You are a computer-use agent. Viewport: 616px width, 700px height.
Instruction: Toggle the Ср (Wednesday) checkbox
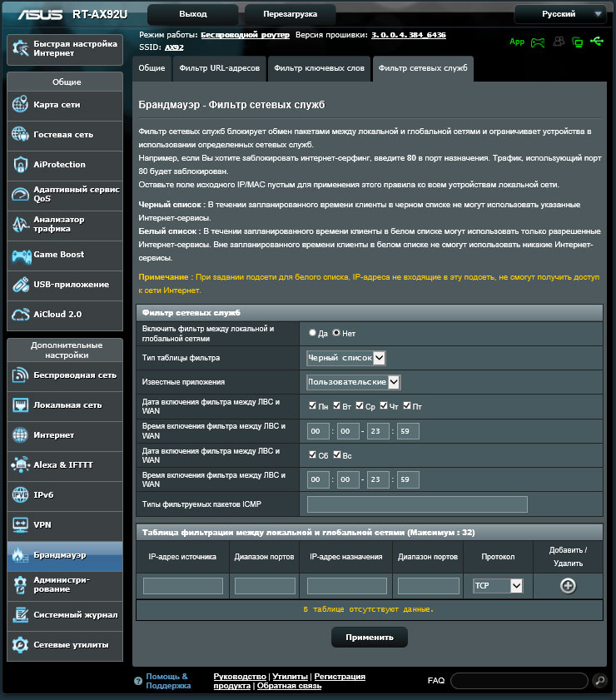[x=360, y=405]
